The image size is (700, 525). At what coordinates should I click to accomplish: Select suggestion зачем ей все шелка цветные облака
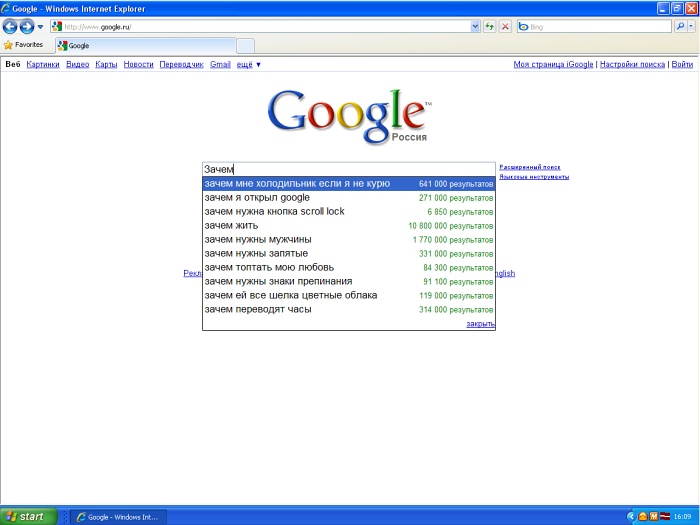[x=349, y=296]
